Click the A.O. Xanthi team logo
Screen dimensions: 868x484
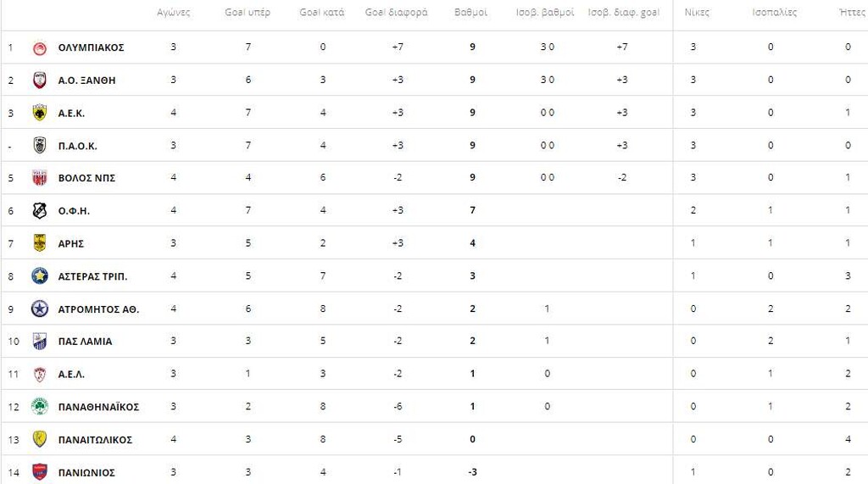[x=39, y=81]
